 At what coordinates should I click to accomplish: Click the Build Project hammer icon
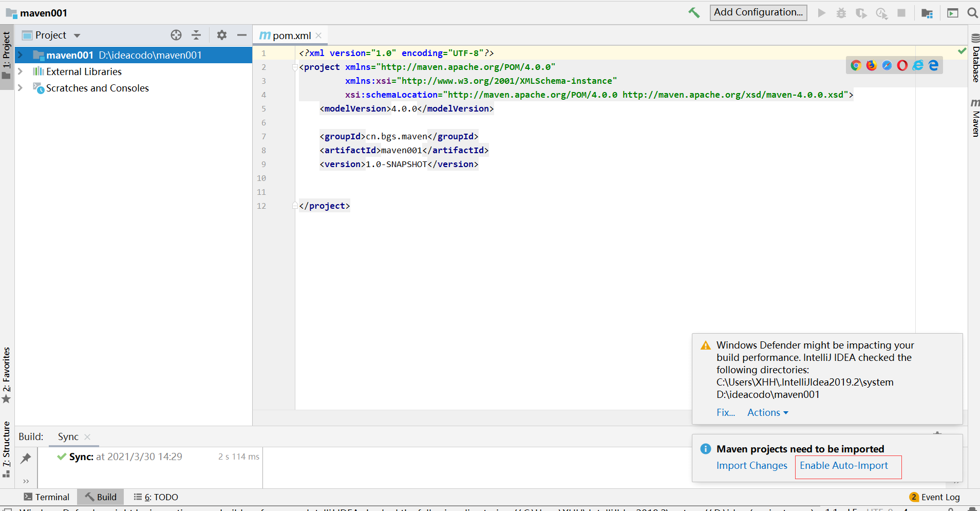click(x=694, y=13)
